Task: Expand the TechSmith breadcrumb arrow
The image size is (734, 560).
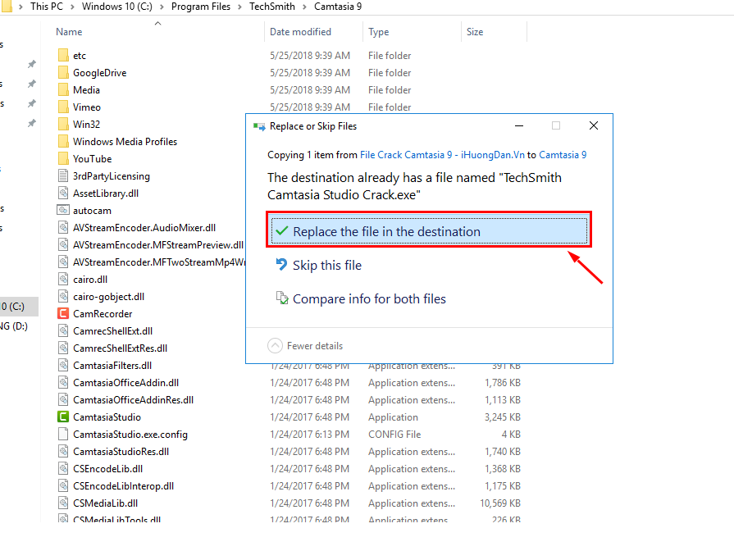Action: pyautogui.click(x=304, y=7)
